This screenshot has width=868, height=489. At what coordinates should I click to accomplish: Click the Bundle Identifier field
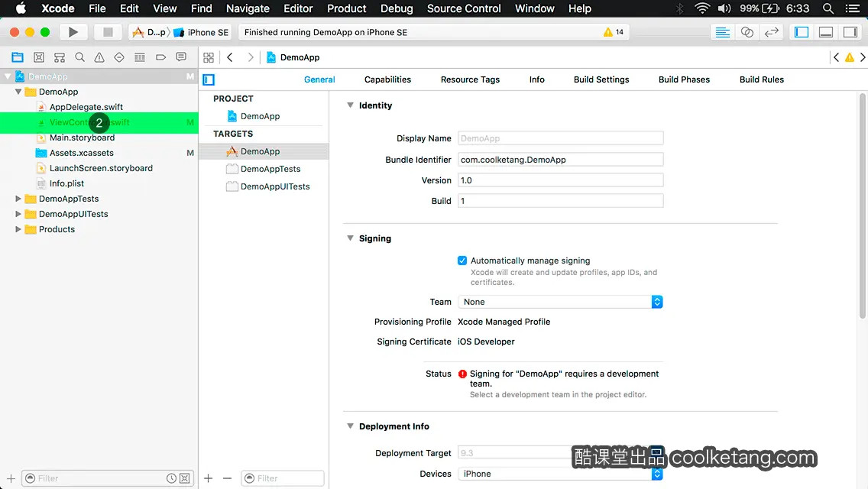(x=560, y=160)
